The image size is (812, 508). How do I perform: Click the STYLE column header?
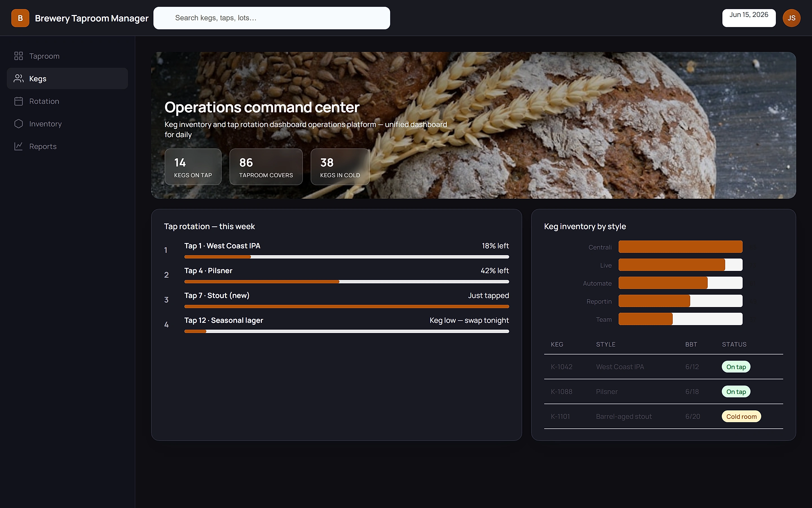(606, 344)
